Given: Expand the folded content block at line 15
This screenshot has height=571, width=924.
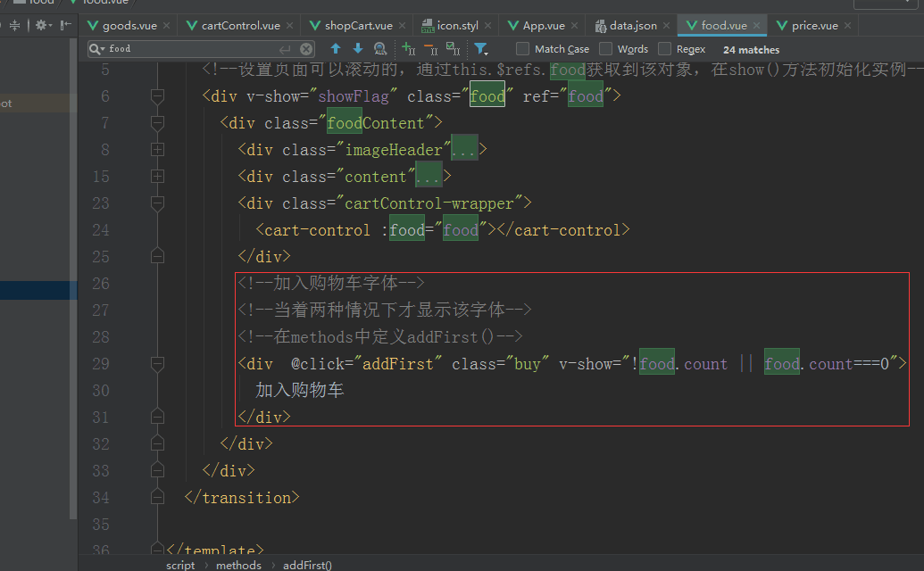Looking at the screenshot, I should pyautogui.click(x=157, y=177).
